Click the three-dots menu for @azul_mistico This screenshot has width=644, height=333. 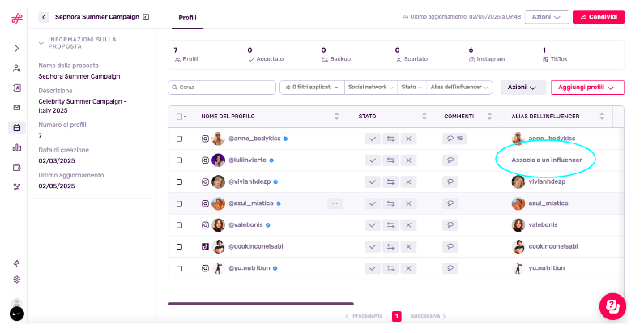(335, 203)
